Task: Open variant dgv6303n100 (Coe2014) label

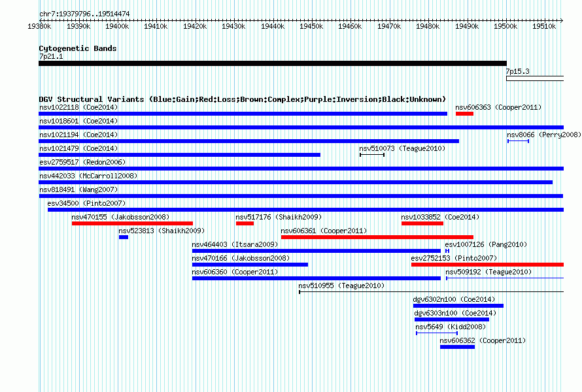Action: pyautogui.click(x=455, y=313)
